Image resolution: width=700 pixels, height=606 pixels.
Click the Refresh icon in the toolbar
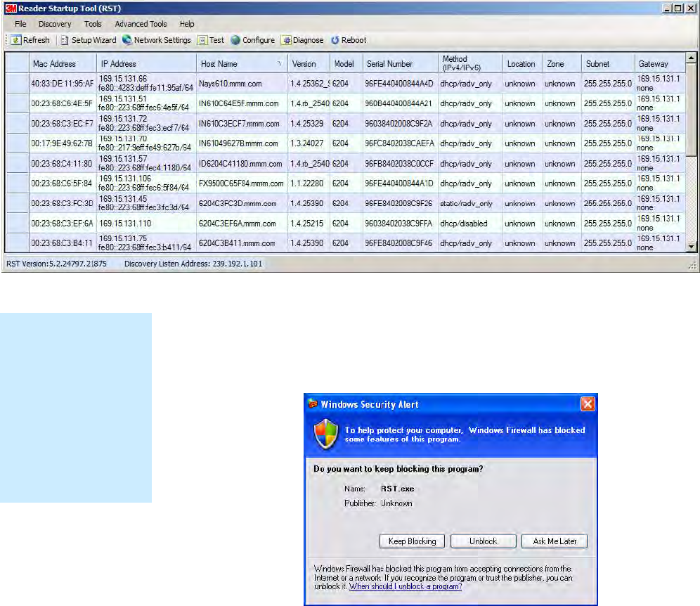point(16,40)
